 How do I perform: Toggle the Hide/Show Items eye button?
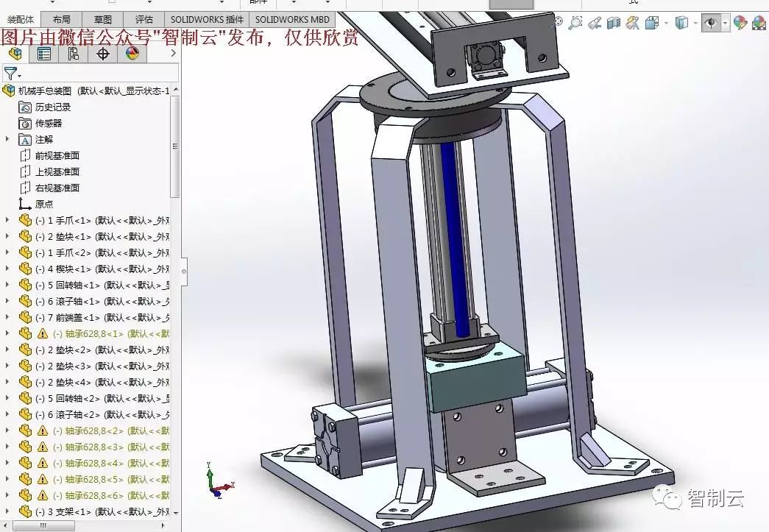click(711, 23)
